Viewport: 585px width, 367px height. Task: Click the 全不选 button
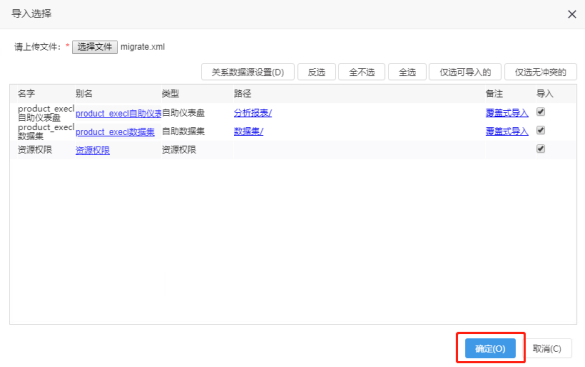point(362,72)
